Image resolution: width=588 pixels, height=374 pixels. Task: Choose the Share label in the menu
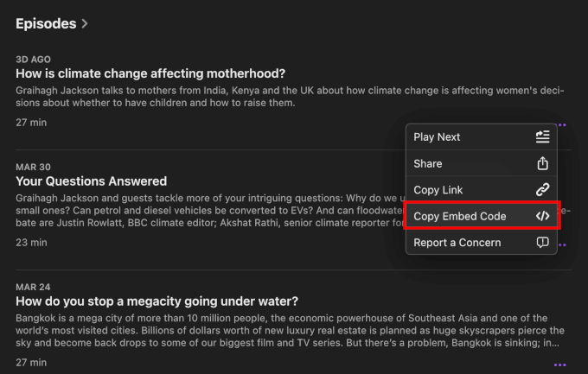coord(427,163)
